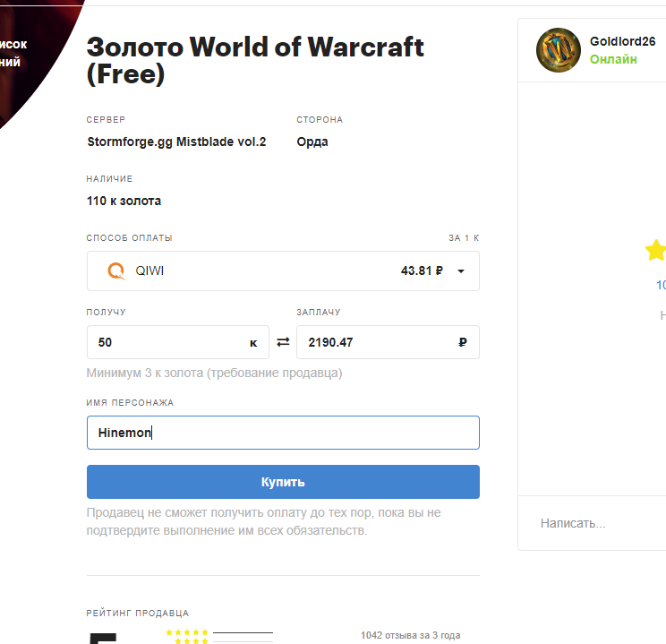Click Goldlord26 seller avatar
The width and height of the screenshot is (666, 644).
[558, 51]
